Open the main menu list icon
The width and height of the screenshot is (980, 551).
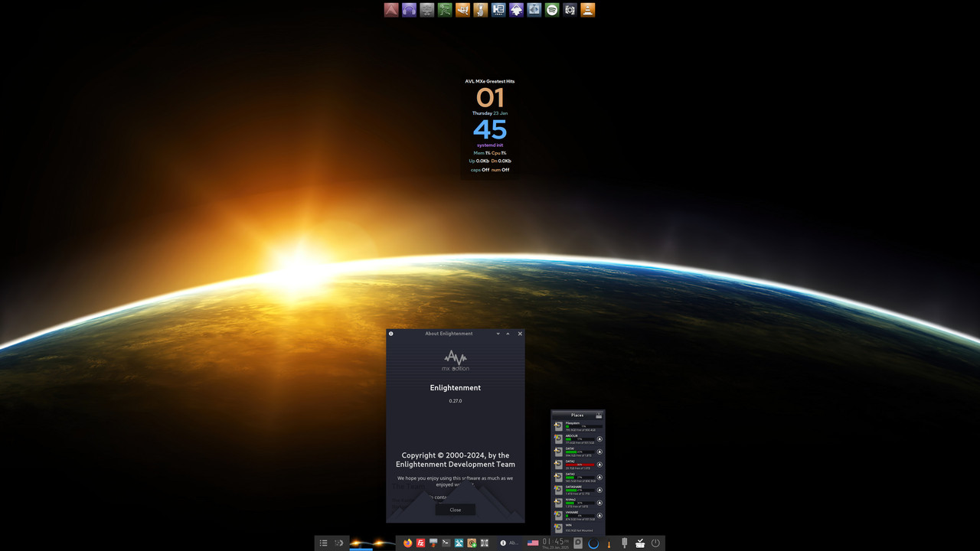pos(323,543)
